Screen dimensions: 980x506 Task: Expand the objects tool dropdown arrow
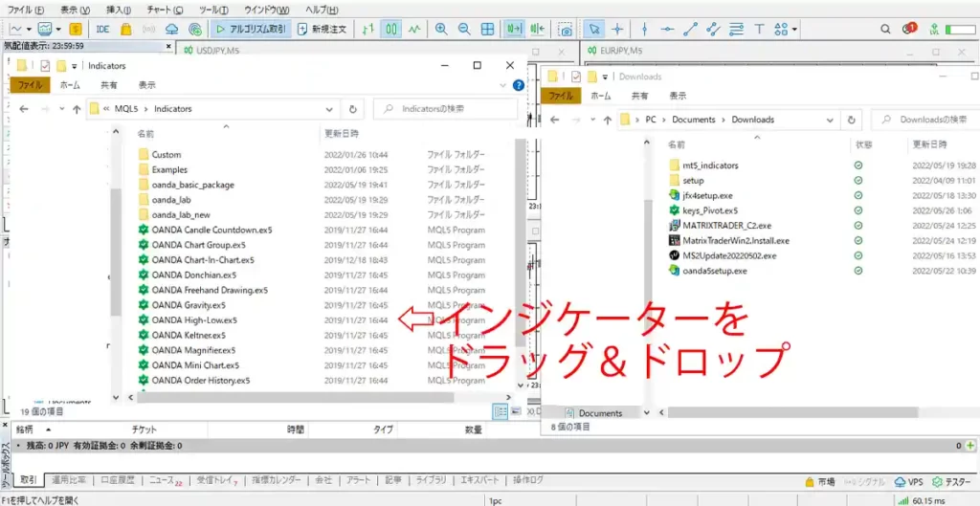[795, 30]
